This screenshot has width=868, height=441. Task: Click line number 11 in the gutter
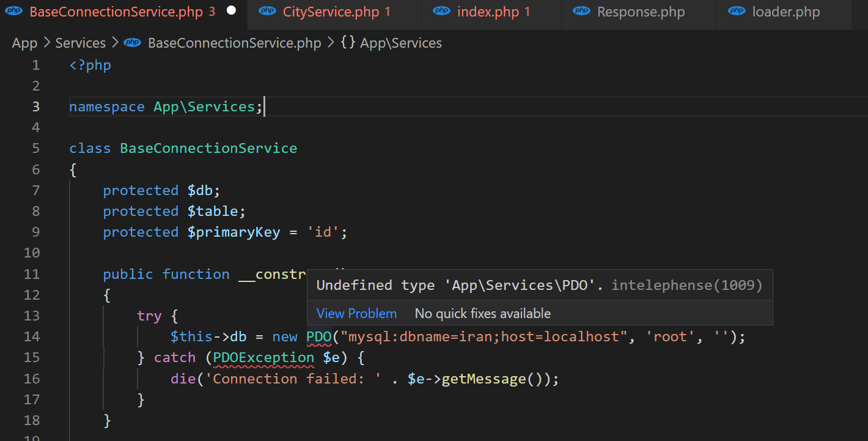32,275
